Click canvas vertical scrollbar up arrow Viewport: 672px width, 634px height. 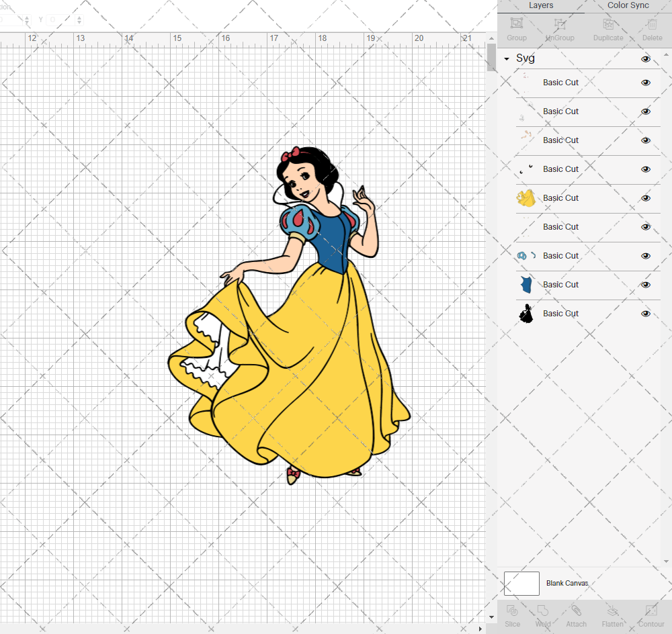pos(491,38)
